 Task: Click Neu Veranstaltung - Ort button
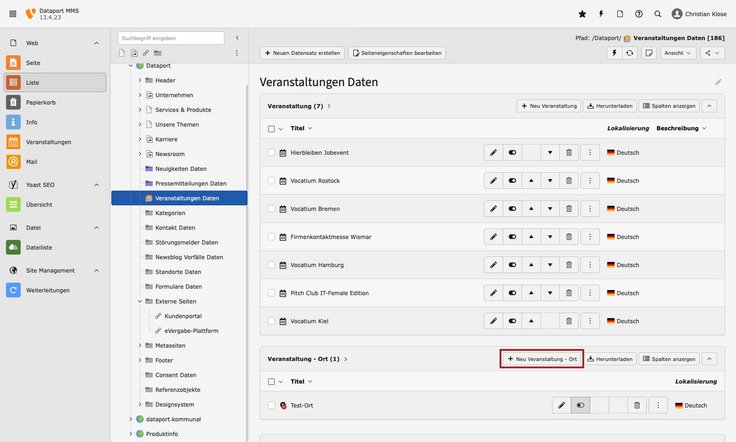[x=541, y=358]
